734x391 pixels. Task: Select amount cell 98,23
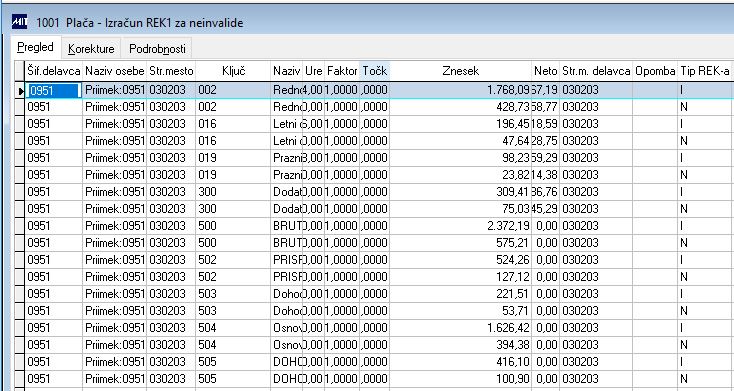461,158
